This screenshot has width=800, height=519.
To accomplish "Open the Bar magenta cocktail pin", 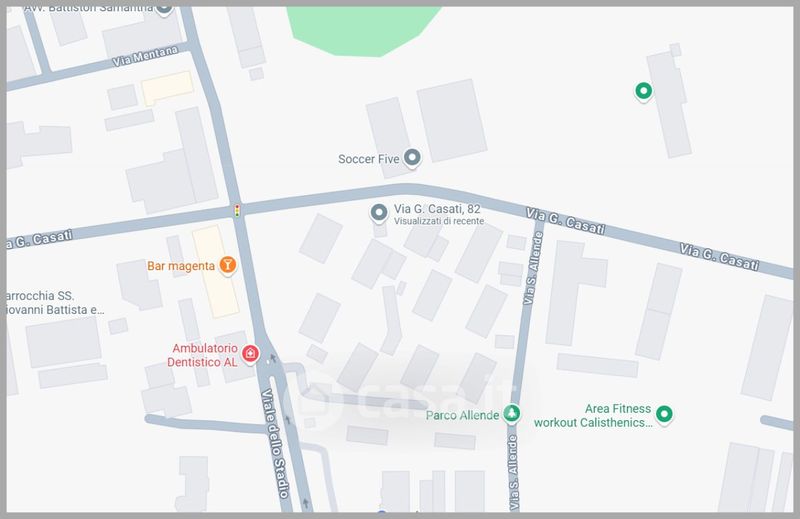I will (x=228, y=265).
